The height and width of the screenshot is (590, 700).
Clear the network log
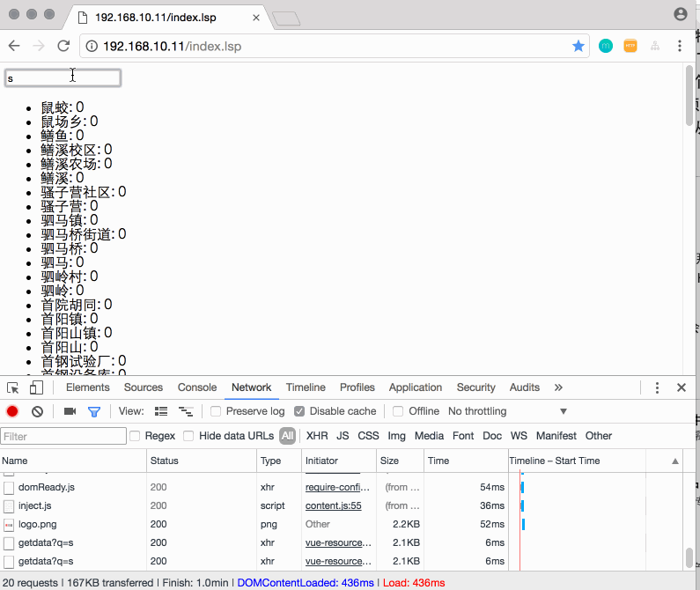[x=37, y=411]
